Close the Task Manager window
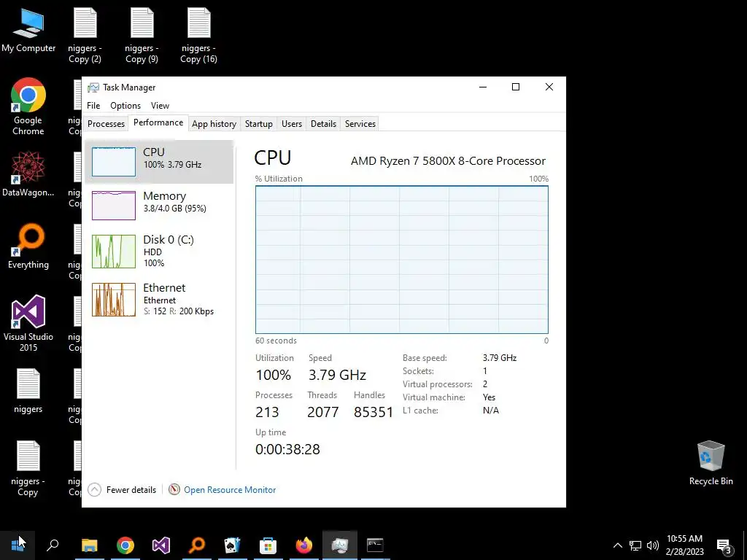The image size is (747, 560). pos(549,87)
